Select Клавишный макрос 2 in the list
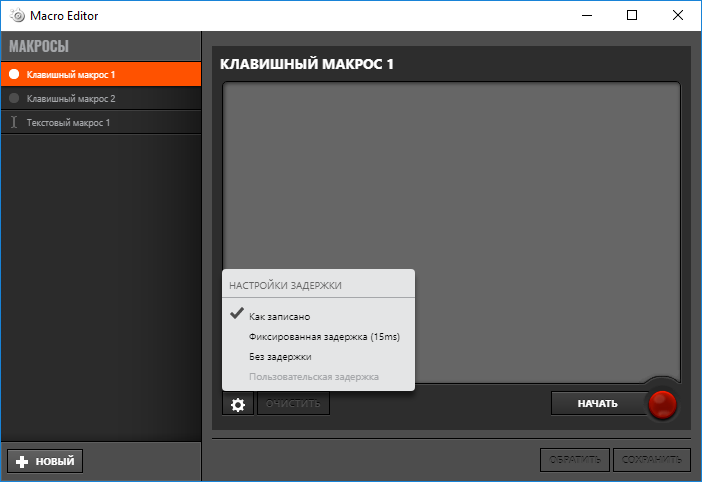The height and width of the screenshot is (482, 702). tap(101, 98)
